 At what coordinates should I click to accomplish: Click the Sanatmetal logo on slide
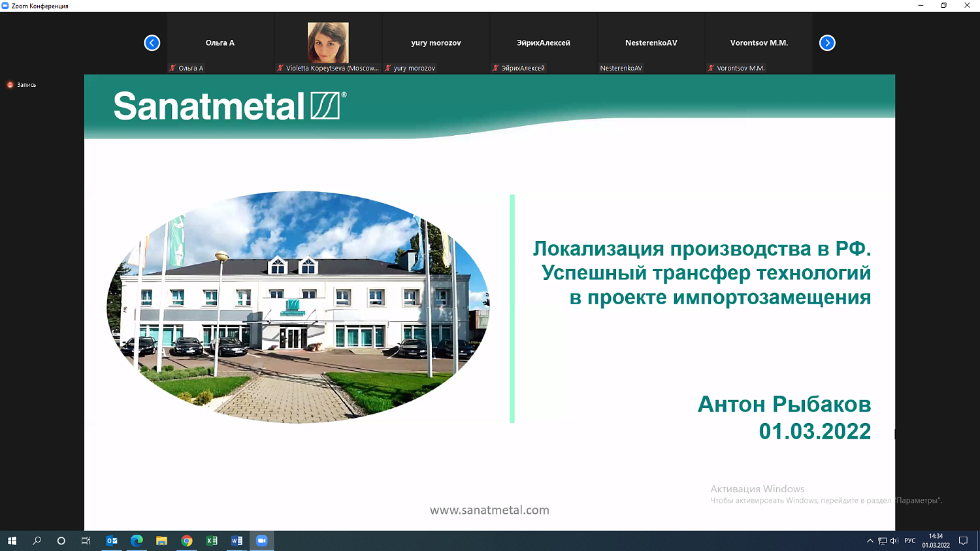pos(230,106)
